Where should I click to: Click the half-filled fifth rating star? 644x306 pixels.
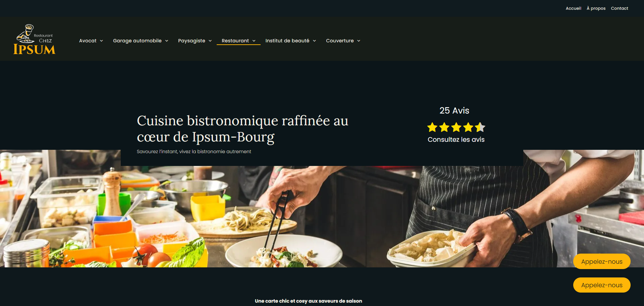click(480, 127)
